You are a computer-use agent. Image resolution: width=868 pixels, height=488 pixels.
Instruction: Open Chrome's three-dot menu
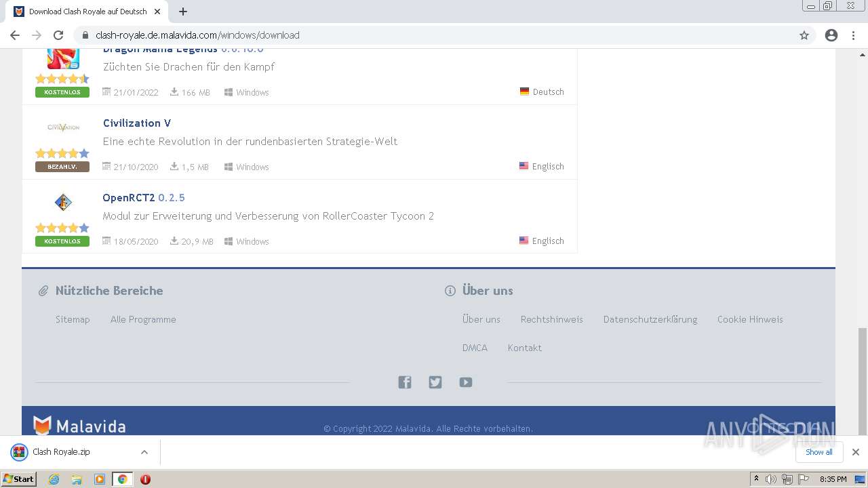(853, 35)
